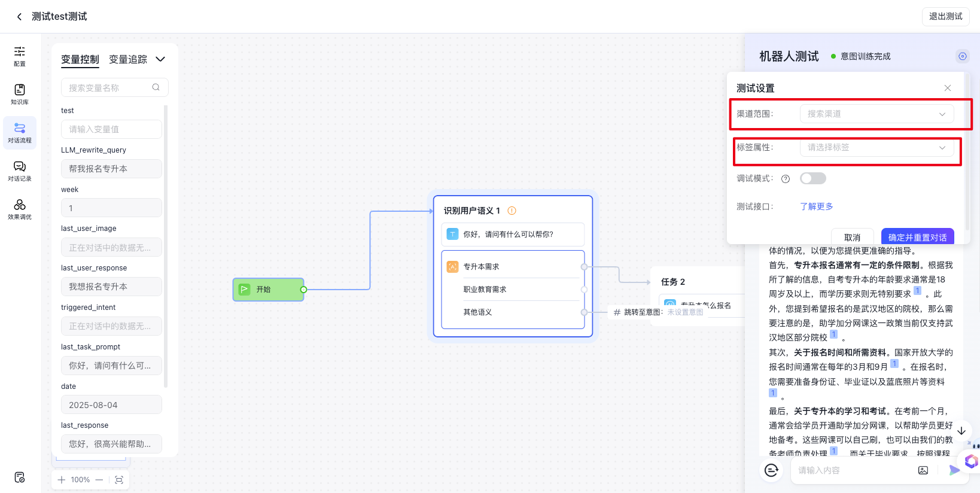This screenshot has height=493, width=980.
Task: Click the back arrow beside 测试test测试
Action: tap(19, 17)
